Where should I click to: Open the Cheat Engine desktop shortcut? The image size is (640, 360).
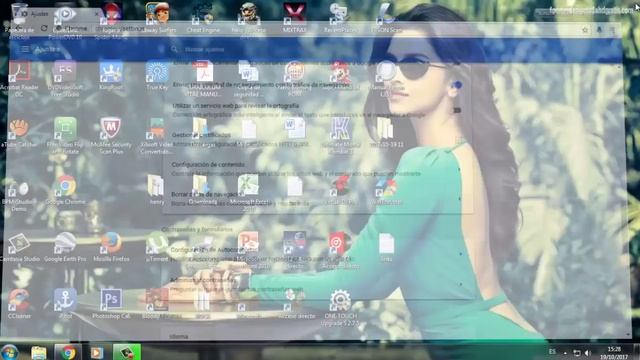tap(203, 18)
